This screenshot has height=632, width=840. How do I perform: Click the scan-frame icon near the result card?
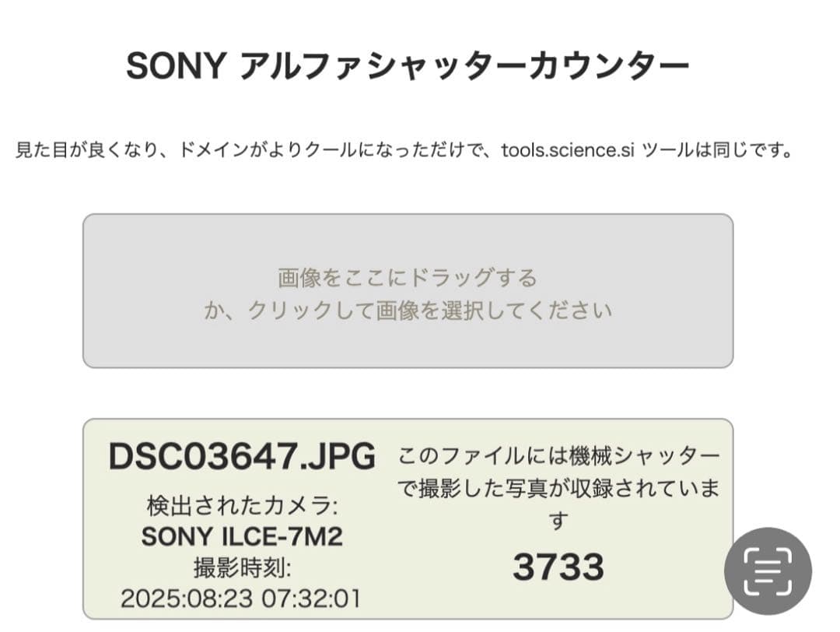click(x=768, y=571)
